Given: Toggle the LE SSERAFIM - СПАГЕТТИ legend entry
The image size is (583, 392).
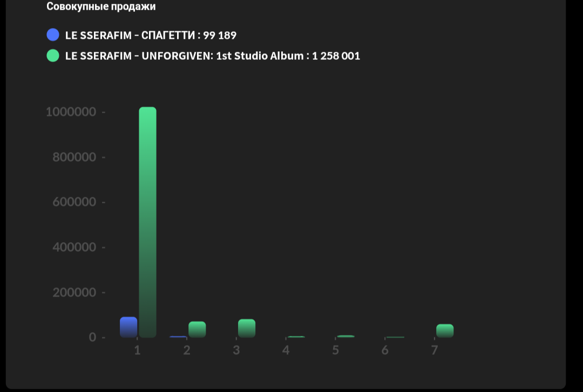Looking at the screenshot, I should coord(151,36).
